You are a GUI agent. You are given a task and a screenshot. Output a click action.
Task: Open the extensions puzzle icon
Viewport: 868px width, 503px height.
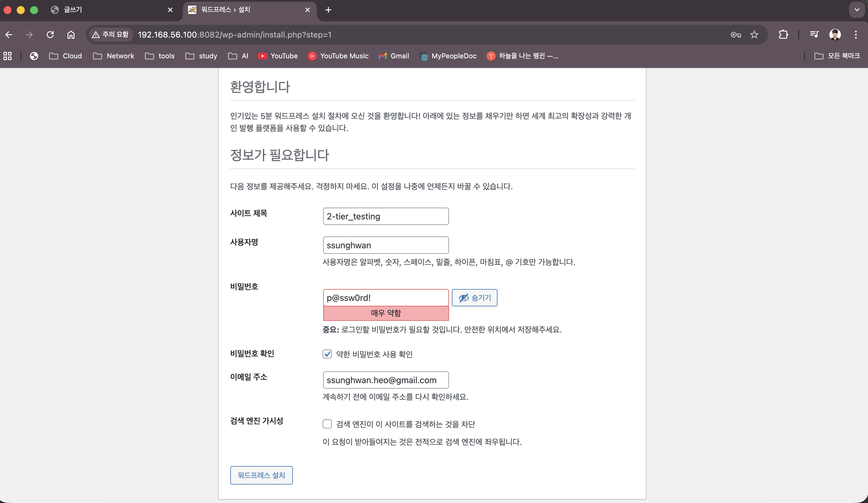(x=783, y=34)
